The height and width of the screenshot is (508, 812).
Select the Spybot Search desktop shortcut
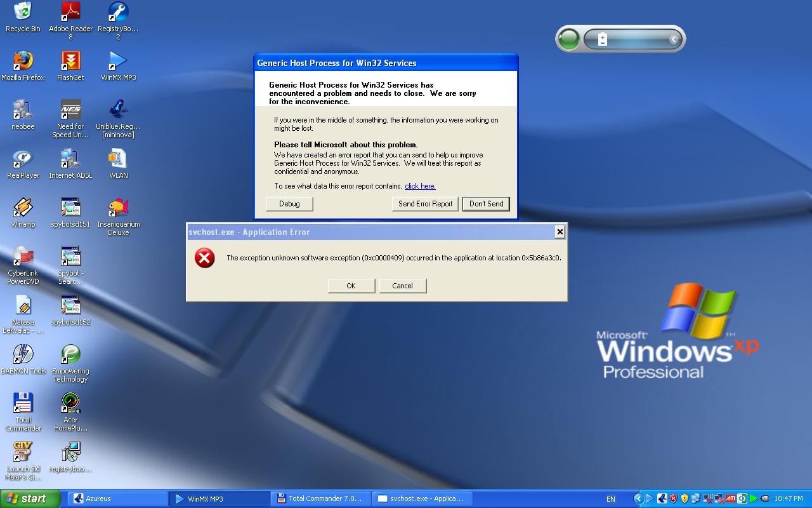[x=70, y=265]
